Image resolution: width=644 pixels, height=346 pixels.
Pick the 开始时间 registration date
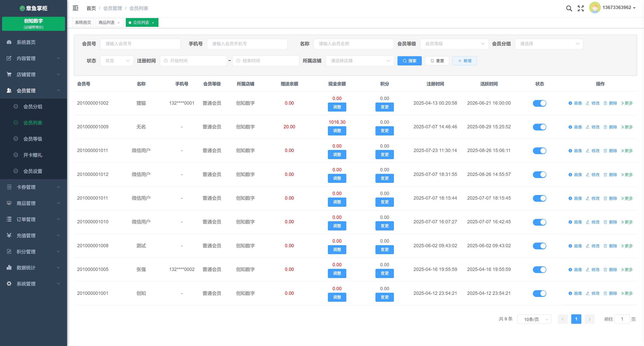pyautogui.click(x=193, y=61)
